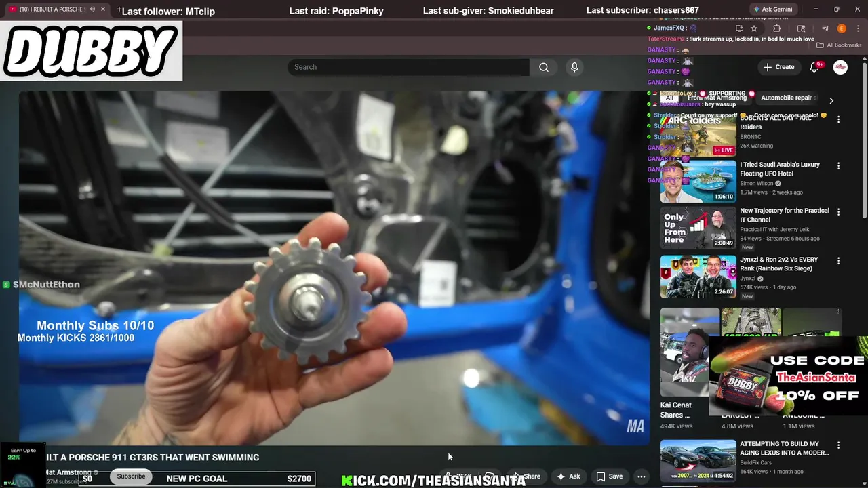Ask about this video
The image size is (868, 488).
(568, 476)
